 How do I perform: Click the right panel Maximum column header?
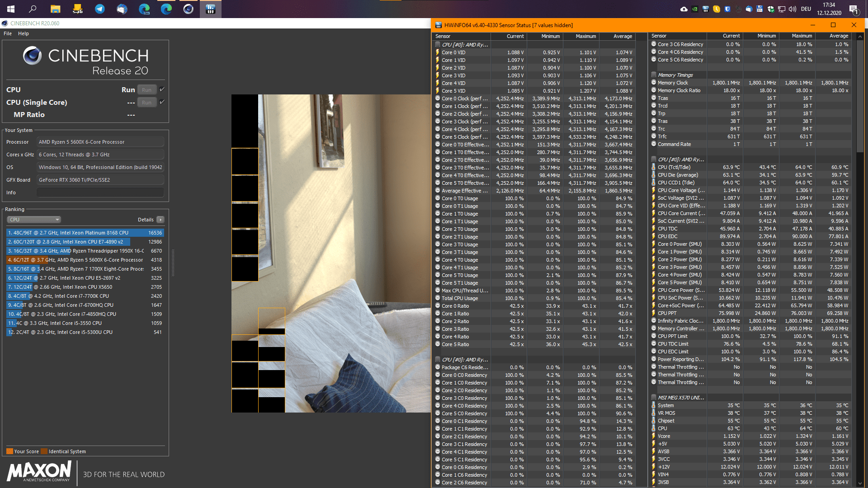click(797, 36)
